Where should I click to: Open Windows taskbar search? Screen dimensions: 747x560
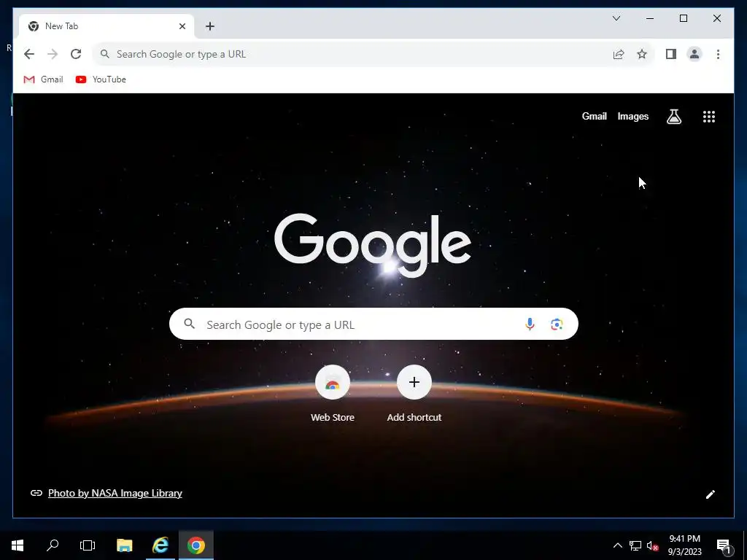click(53, 545)
